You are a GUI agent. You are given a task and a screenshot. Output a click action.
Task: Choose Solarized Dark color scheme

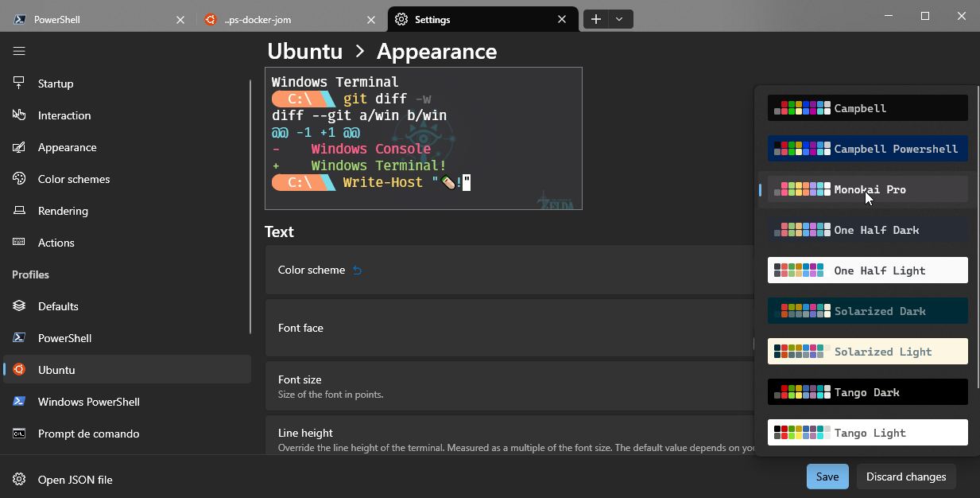click(x=867, y=311)
